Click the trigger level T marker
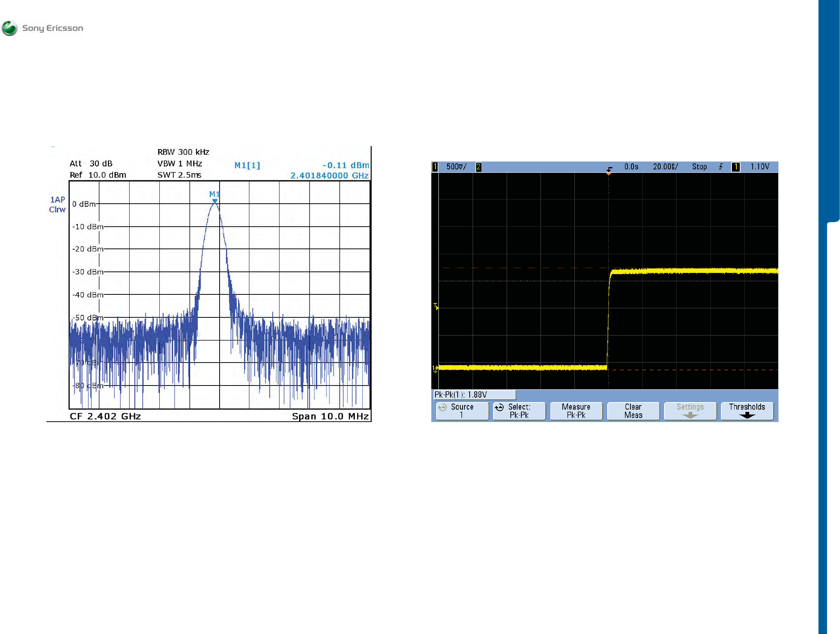840x634 pixels. click(x=436, y=306)
